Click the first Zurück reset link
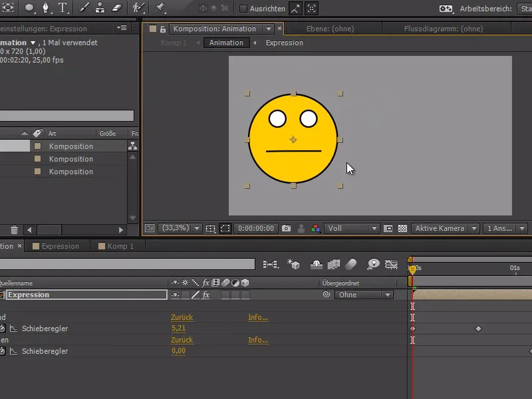532x399 pixels. pyautogui.click(x=182, y=317)
